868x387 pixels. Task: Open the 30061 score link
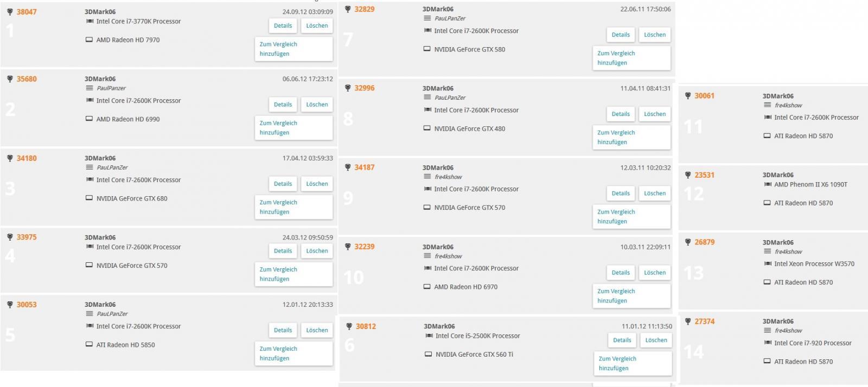click(x=704, y=95)
